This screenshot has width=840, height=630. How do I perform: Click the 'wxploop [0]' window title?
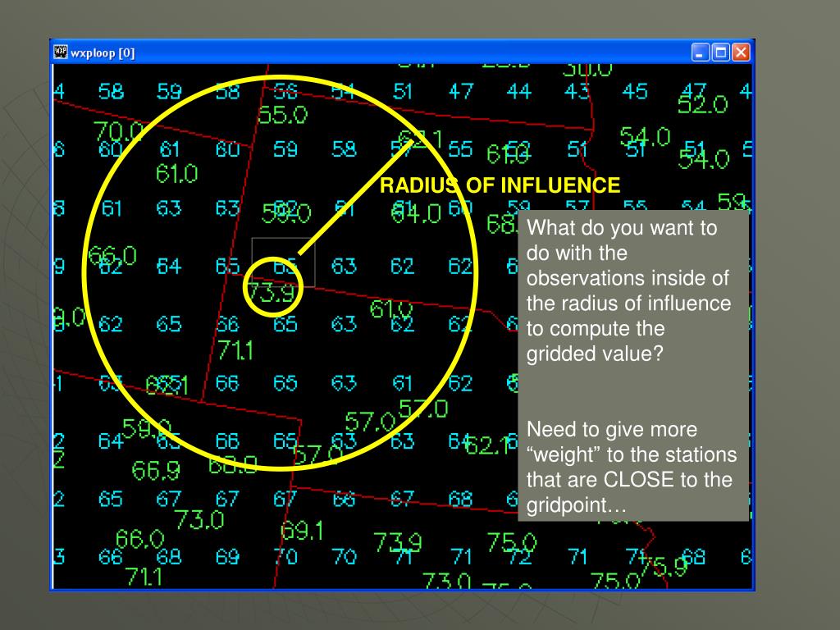(103, 53)
